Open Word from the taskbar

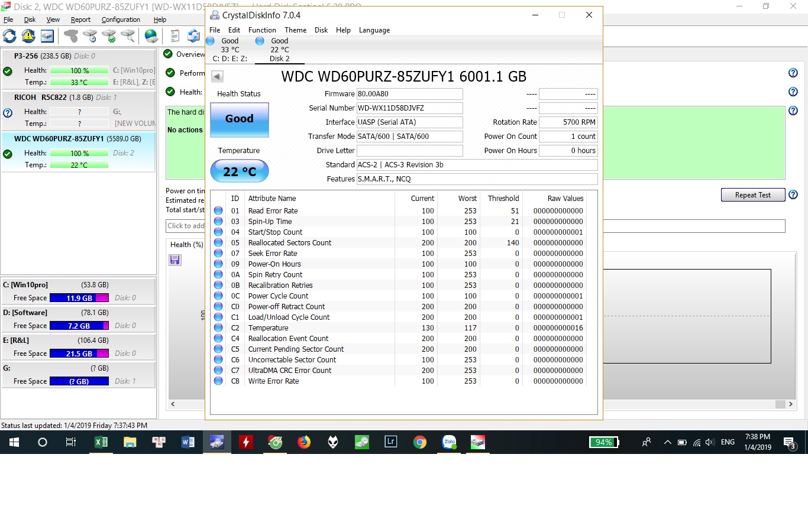pyautogui.click(x=188, y=442)
